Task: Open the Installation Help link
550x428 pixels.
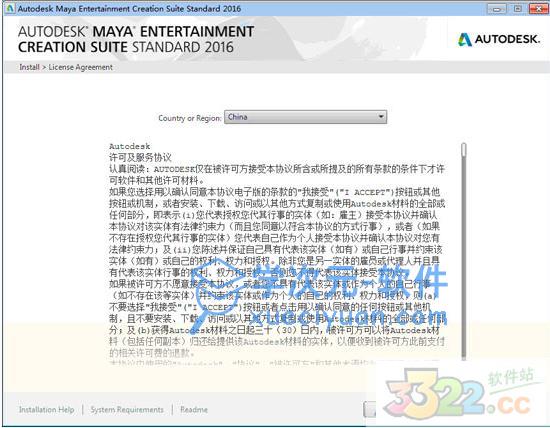Action: [46, 409]
